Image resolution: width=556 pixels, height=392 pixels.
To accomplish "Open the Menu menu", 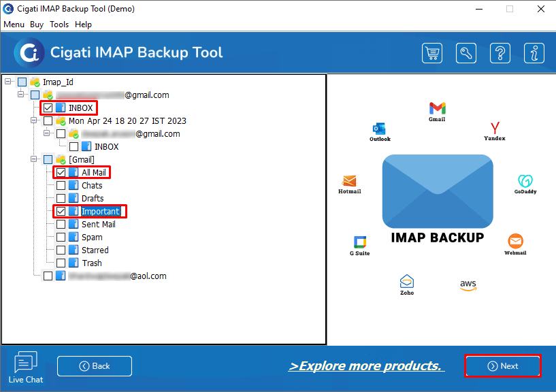I will [x=14, y=24].
